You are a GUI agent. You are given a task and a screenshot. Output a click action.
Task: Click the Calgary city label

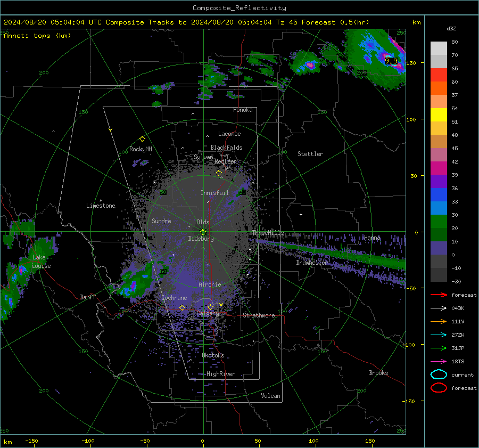(x=208, y=313)
